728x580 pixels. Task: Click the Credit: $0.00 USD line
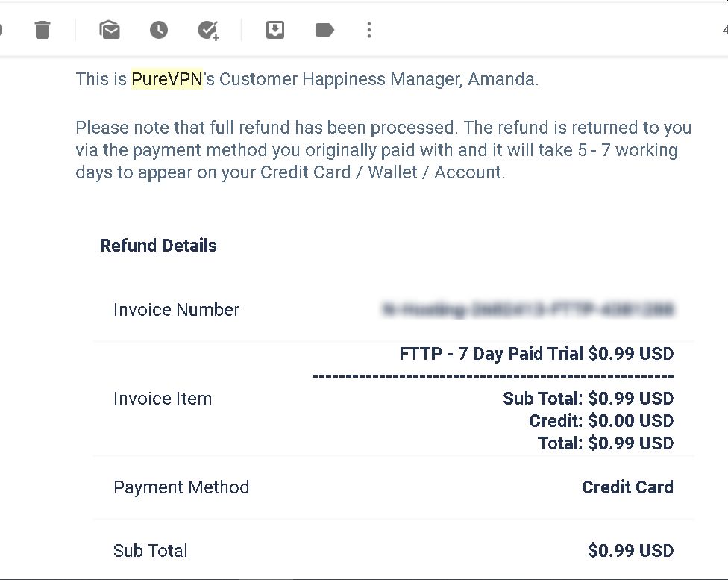click(x=601, y=421)
